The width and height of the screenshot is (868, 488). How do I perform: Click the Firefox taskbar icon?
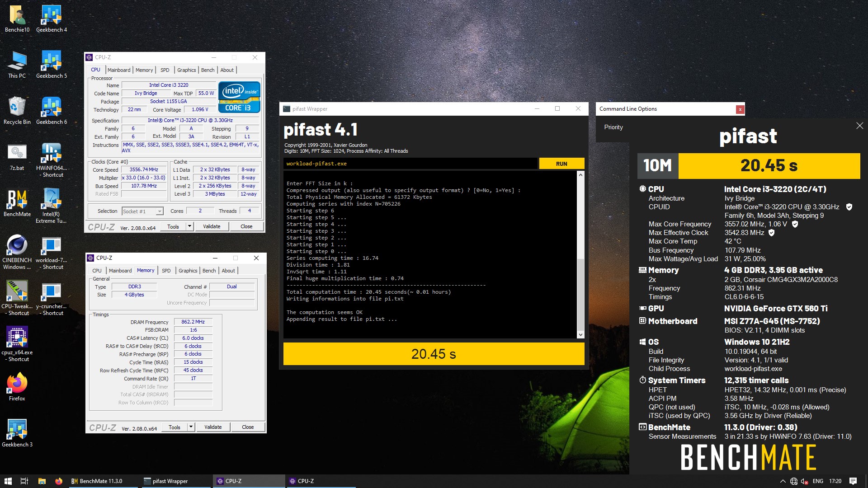click(59, 481)
